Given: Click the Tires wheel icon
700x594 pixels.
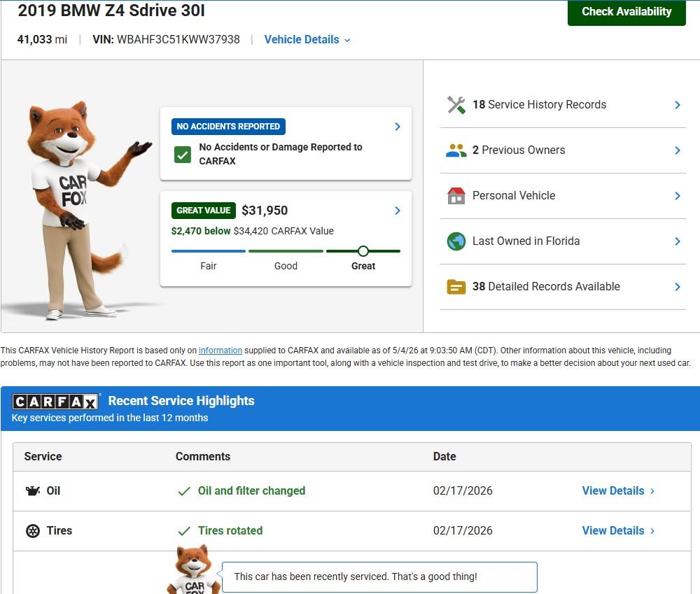Looking at the screenshot, I should pyautogui.click(x=33, y=531).
